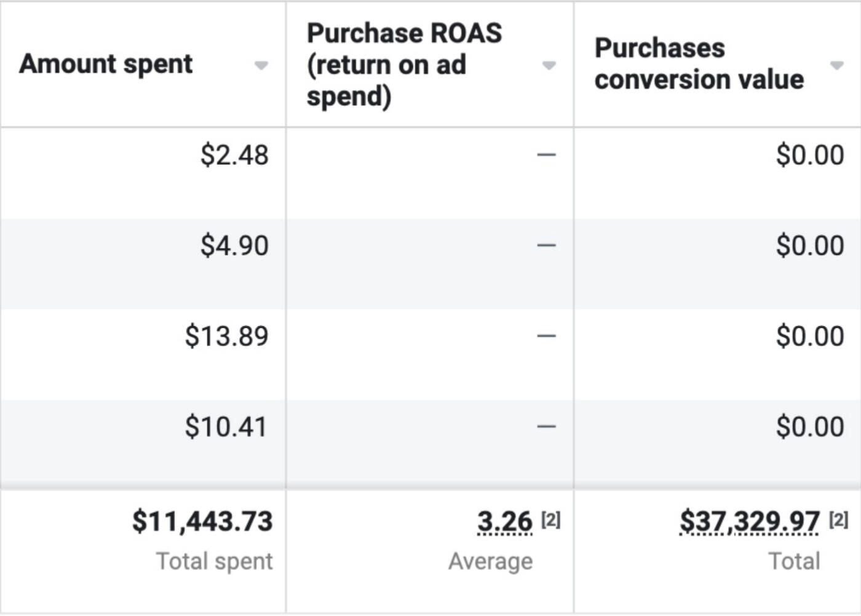
Task: Select the Purchases conversion value header text
Action: pos(699,64)
